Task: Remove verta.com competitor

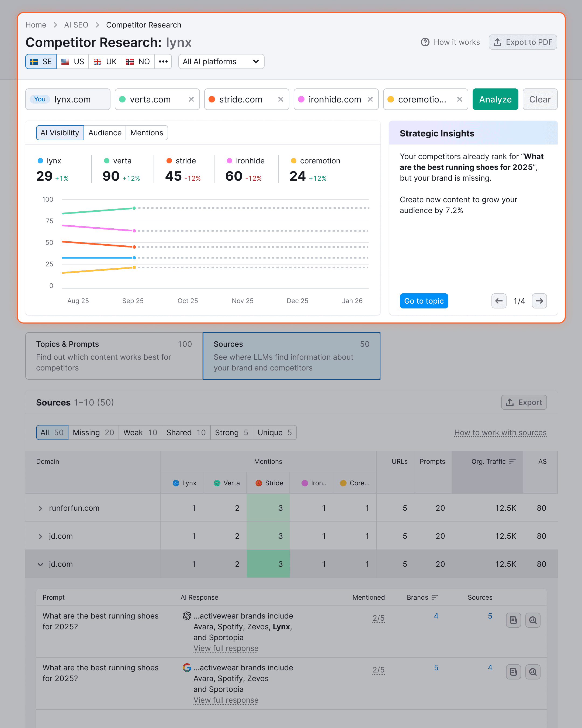Action: 191,99
